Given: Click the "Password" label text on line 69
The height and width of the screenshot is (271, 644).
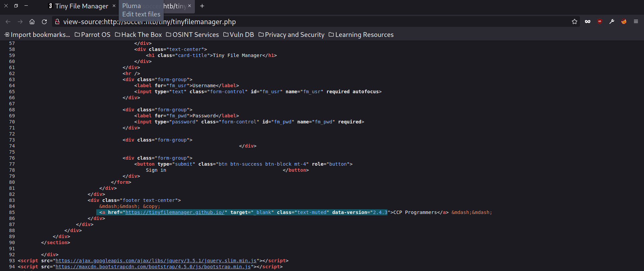Looking at the screenshot, I should point(204,116).
